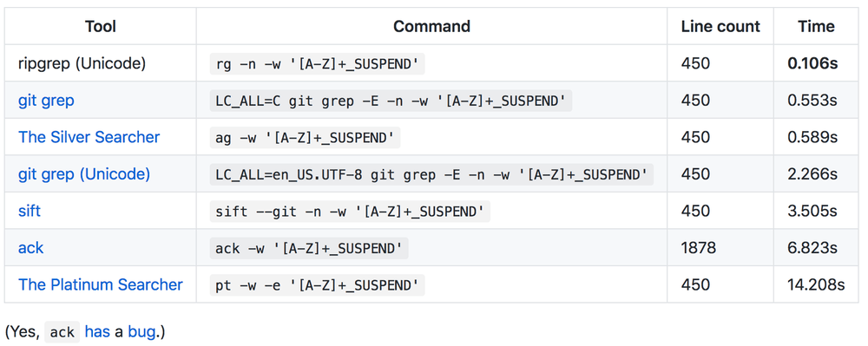The image size is (868, 346).
Task: Click the Tool column header
Action: click(101, 26)
